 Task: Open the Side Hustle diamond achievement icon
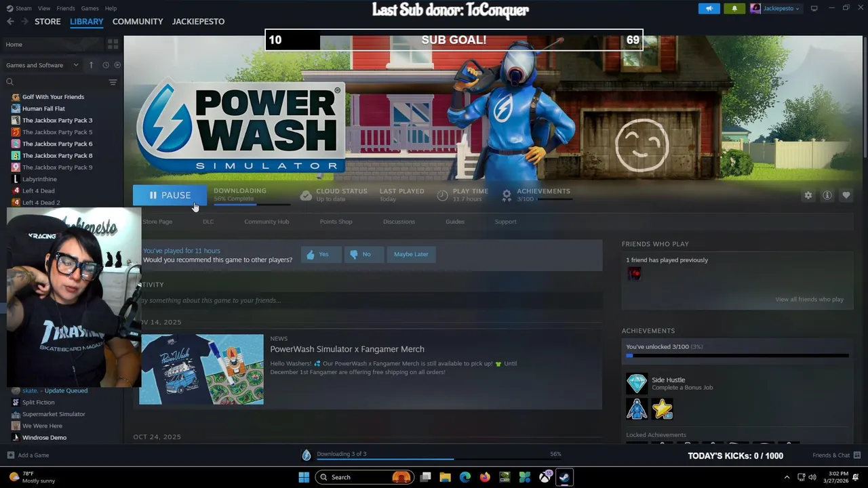pos(637,384)
